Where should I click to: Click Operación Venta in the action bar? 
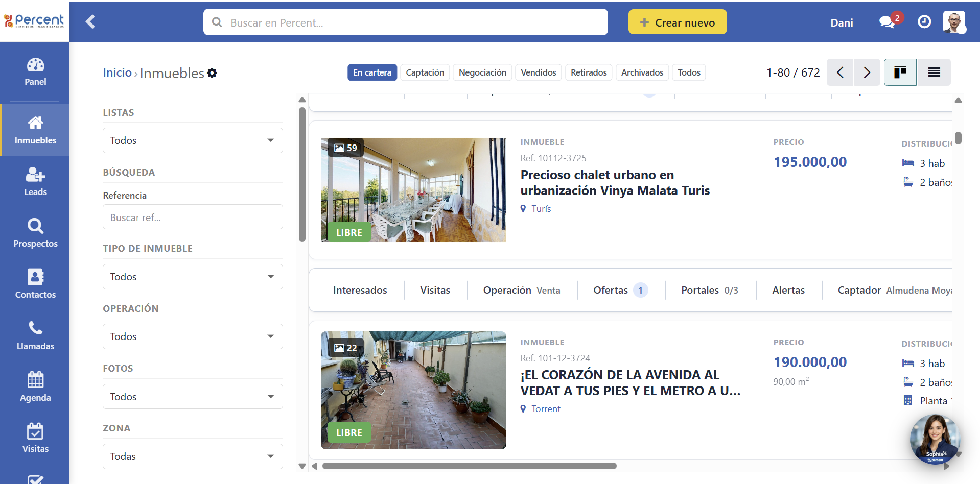click(522, 290)
